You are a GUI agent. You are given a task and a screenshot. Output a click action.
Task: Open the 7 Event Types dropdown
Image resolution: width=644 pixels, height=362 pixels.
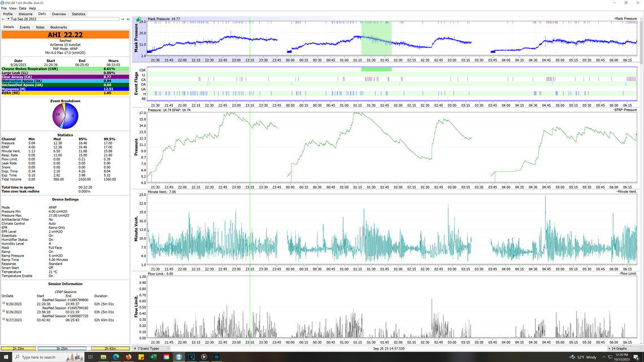coord(151,348)
